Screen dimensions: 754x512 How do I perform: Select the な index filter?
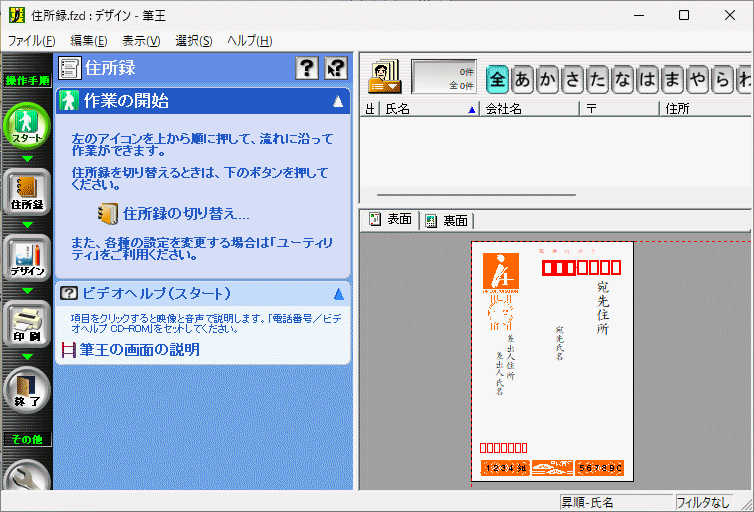[x=623, y=79]
